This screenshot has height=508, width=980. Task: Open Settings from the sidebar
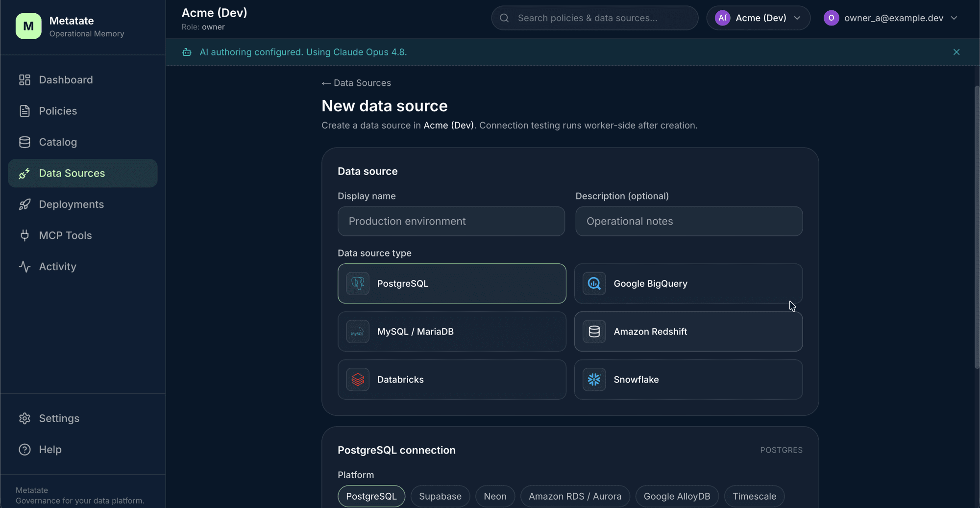point(83,418)
